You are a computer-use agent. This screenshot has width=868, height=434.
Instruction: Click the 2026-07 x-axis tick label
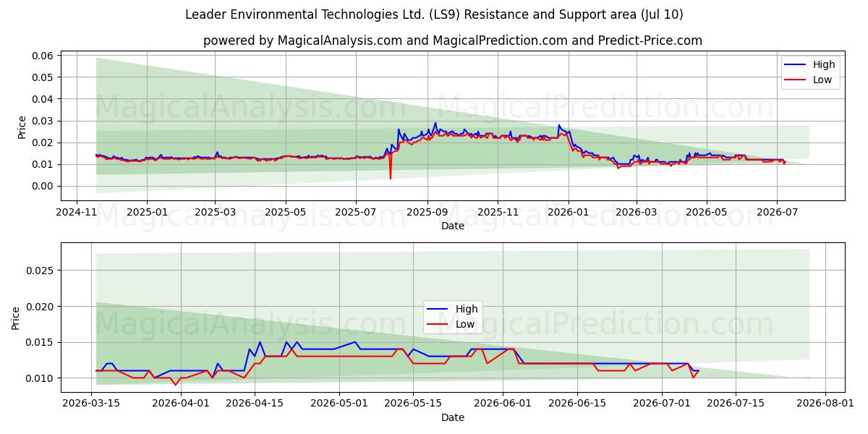[777, 213]
